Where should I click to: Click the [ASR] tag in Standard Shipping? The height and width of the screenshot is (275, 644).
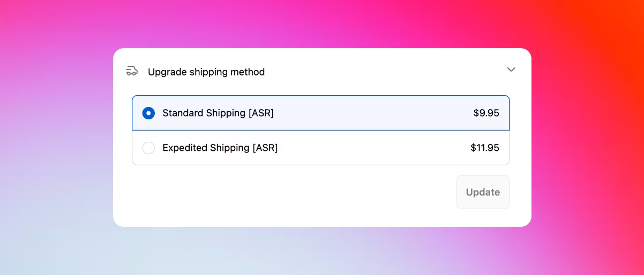coord(261,113)
